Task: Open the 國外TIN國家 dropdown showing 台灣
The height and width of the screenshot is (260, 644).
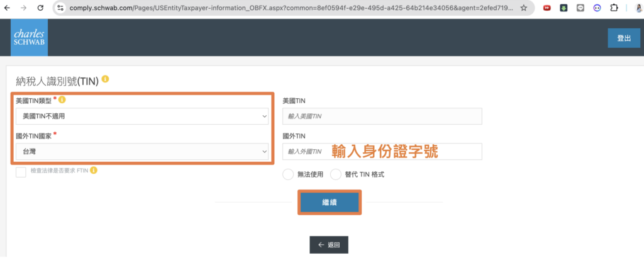Action: tap(142, 152)
